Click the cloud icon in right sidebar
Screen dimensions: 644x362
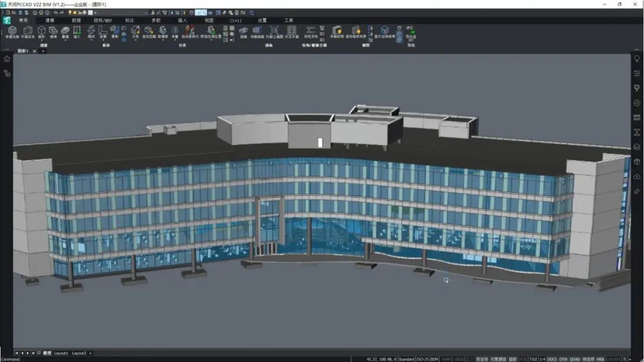(x=637, y=176)
